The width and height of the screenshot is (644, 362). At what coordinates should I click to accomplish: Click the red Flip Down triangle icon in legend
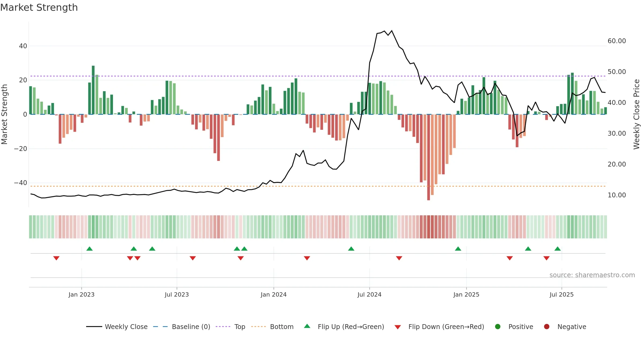point(398,327)
